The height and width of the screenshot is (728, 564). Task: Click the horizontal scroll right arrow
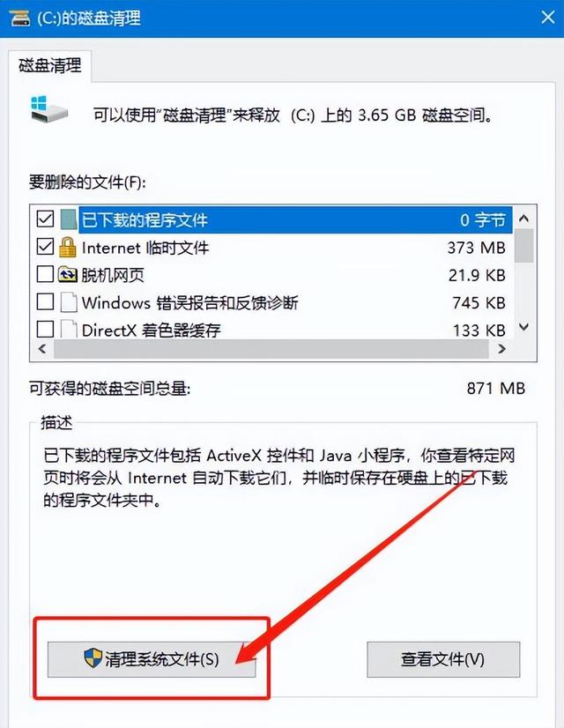[x=501, y=349]
